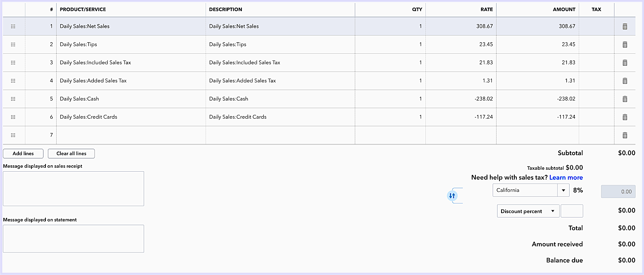This screenshot has width=644, height=275.
Task: Select product cell Daily Sales:Credit Cards
Action: tap(131, 117)
